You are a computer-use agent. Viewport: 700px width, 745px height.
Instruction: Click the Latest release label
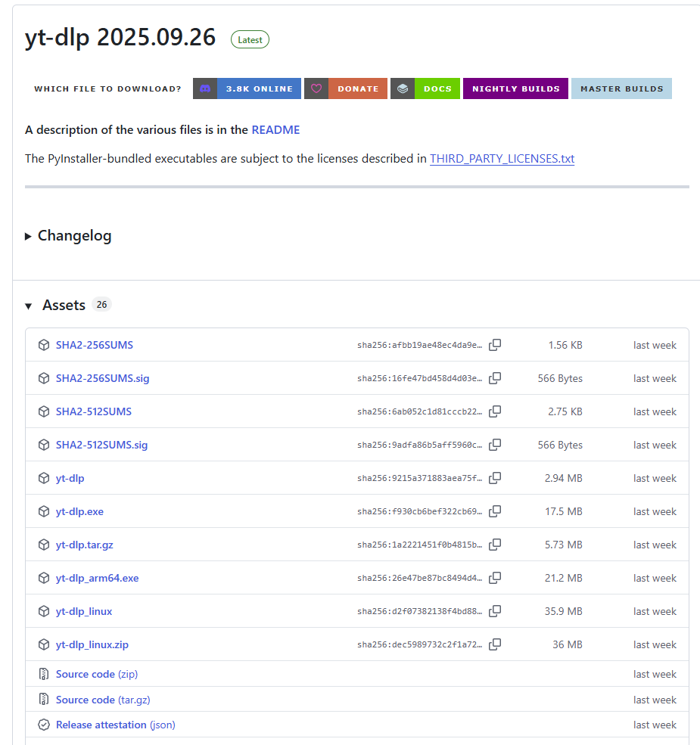pos(250,39)
